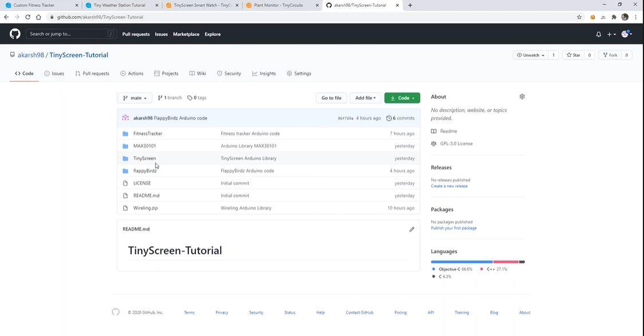644x336 pixels.
Task: Switch to the Pull requests repo tab
Action: pos(92,73)
